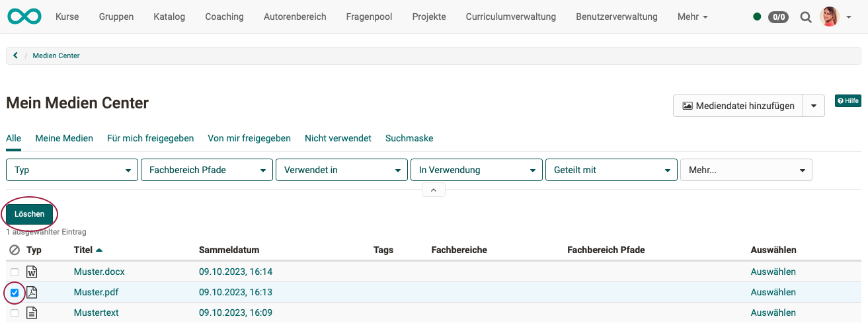The width and height of the screenshot is (868, 333).
Task: Click the Word file icon for Muster.docx
Action: pyautogui.click(x=32, y=272)
